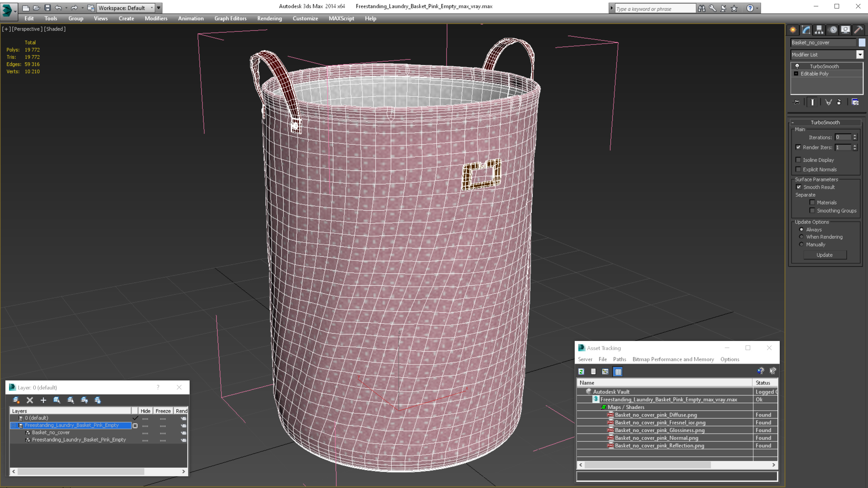Toggle Smooth Result checkbox

799,187
